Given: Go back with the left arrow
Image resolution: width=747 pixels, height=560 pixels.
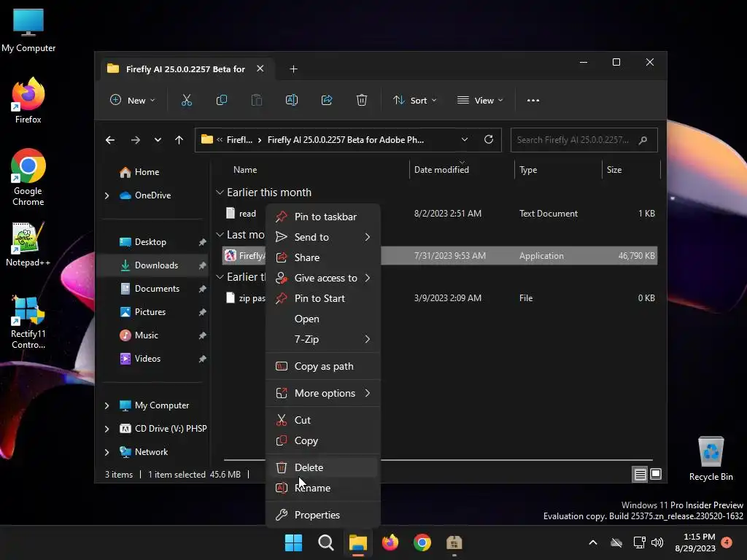Looking at the screenshot, I should pos(110,140).
